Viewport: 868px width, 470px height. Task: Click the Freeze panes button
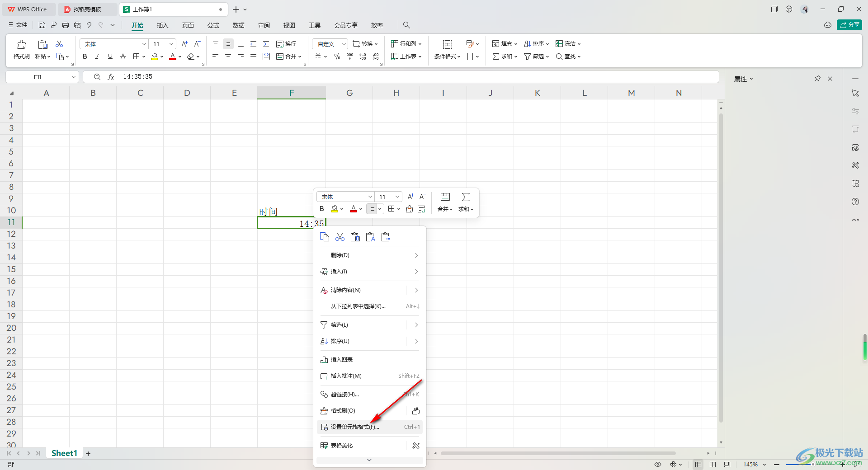[x=568, y=44]
